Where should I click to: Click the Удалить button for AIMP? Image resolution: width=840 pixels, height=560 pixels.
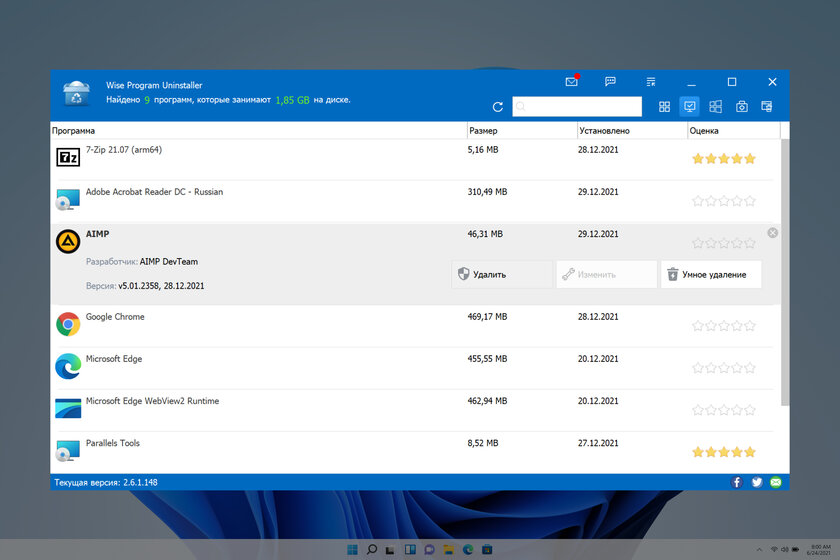(x=501, y=274)
